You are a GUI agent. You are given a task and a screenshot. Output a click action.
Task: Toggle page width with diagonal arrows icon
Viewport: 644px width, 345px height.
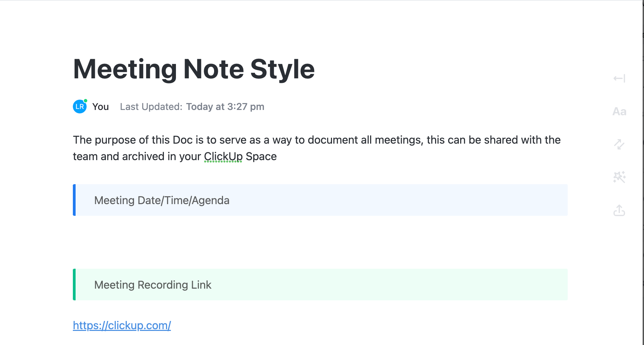(619, 144)
